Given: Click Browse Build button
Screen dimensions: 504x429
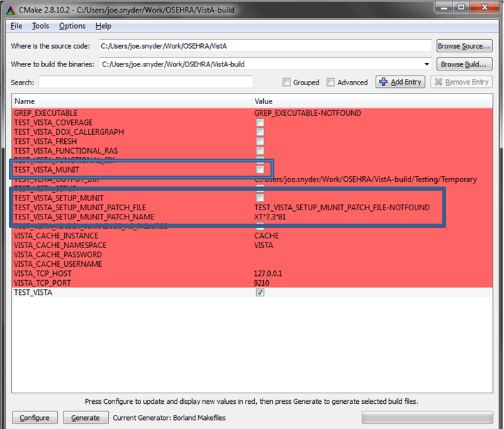Looking at the screenshot, I should coord(464,64).
